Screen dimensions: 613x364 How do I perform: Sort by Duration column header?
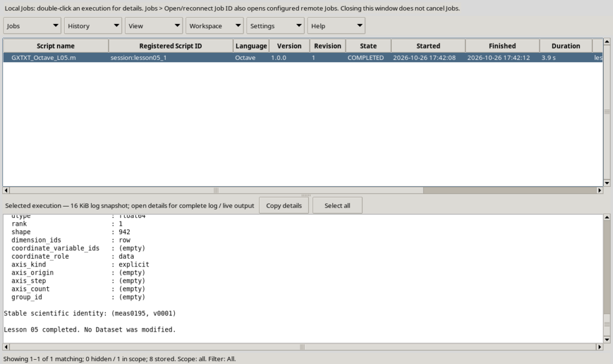(x=566, y=45)
